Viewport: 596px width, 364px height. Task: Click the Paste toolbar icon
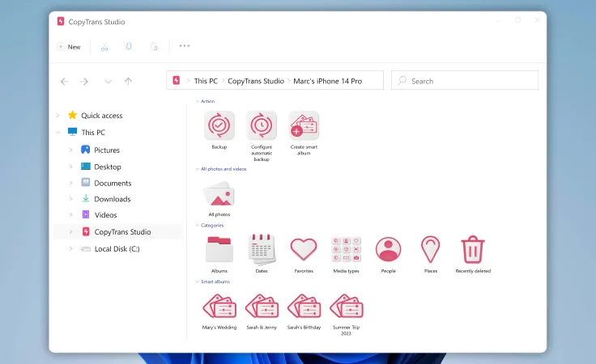(154, 47)
